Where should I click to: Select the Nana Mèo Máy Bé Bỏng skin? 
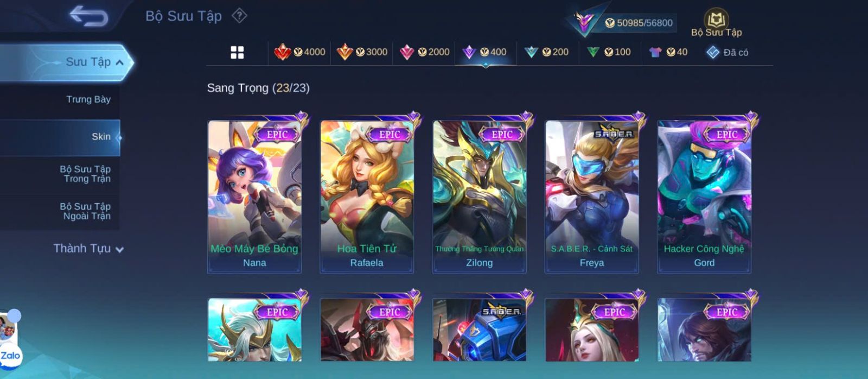pyautogui.click(x=254, y=197)
